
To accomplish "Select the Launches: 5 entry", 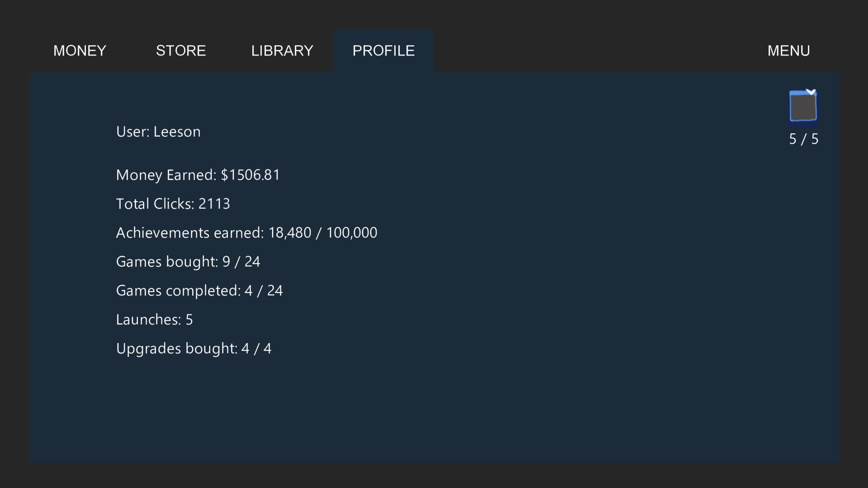I will 154,319.
